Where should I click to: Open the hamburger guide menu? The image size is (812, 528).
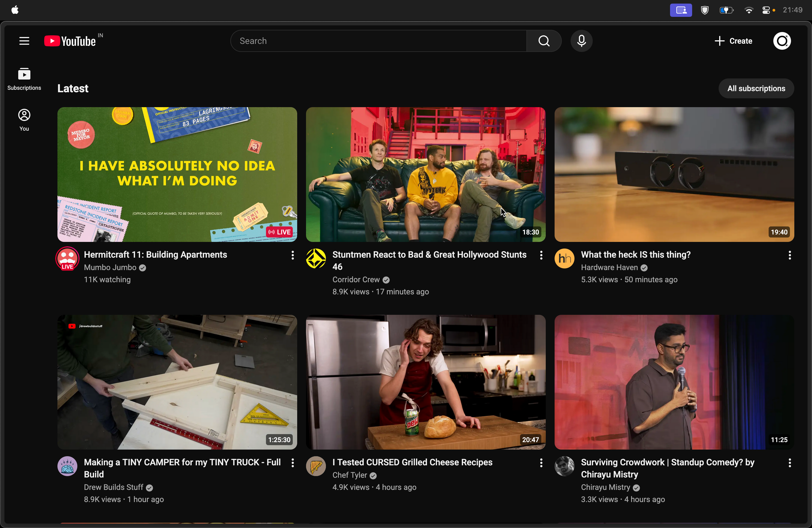click(24, 41)
